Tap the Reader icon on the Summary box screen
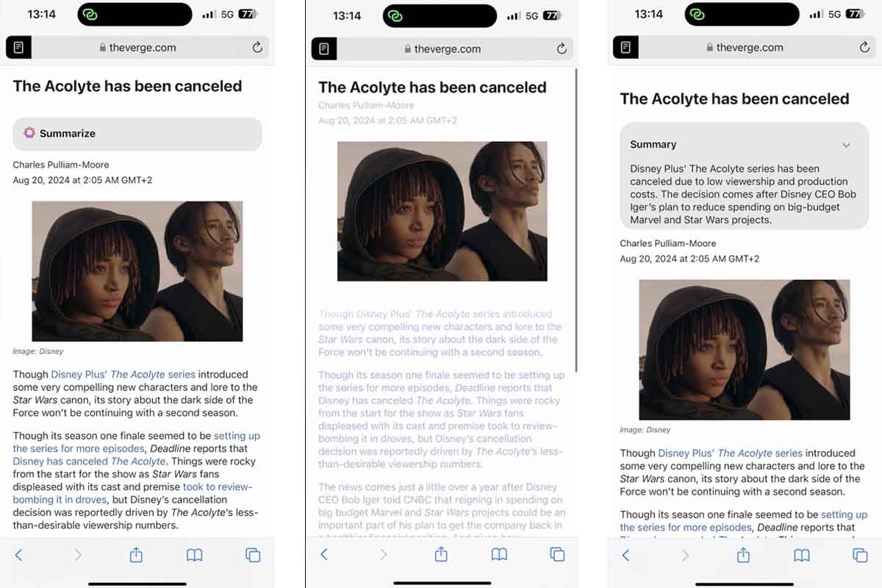This screenshot has height=588, width=882. click(625, 48)
